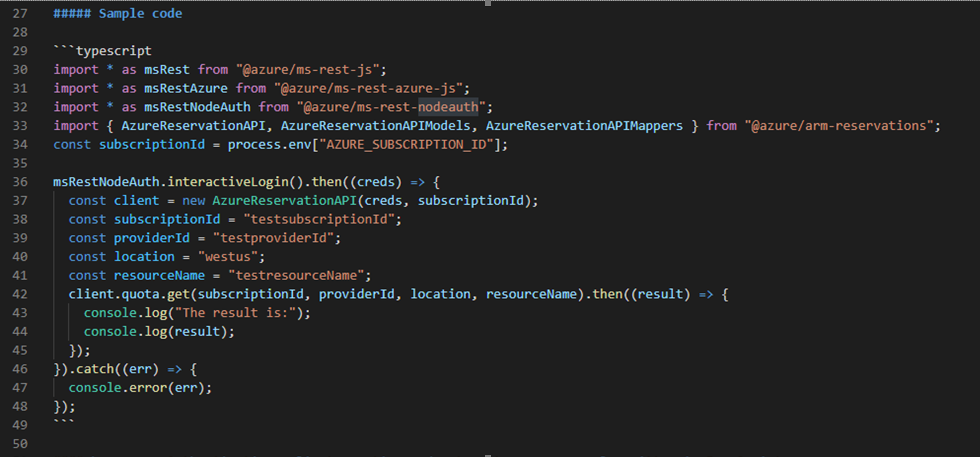The width and height of the screenshot is (980, 457).
Task: Click 'client.quota.get' call on line 42
Action: [129, 294]
